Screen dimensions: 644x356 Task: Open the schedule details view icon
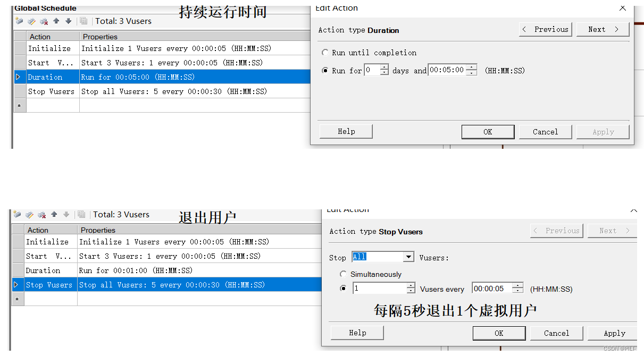[x=83, y=21]
